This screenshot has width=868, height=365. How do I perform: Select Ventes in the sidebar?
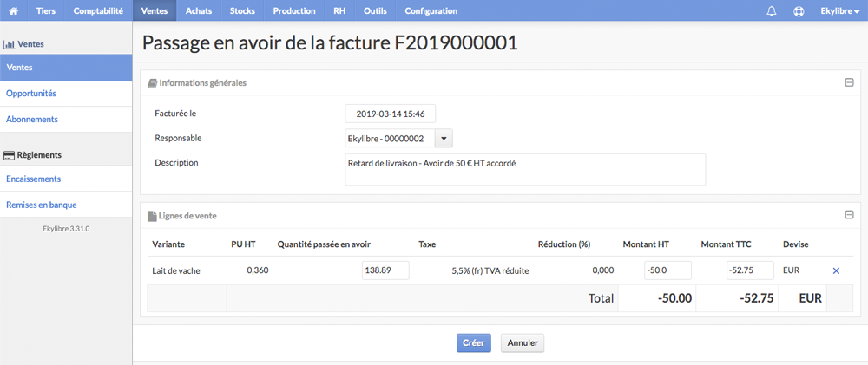[x=66, y=68]
